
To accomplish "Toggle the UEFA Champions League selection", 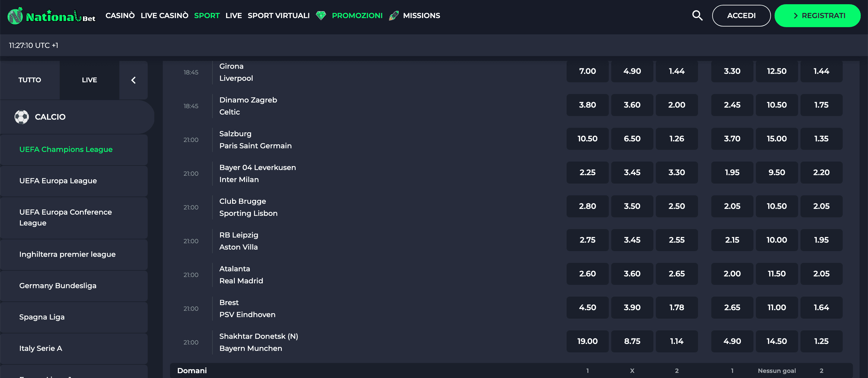I will click(x=66, y=150).
